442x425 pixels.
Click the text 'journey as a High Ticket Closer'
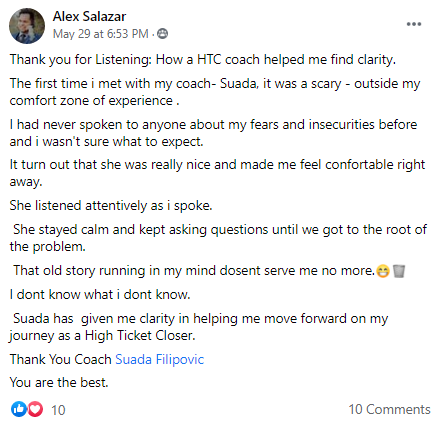(x=101, y=336)
